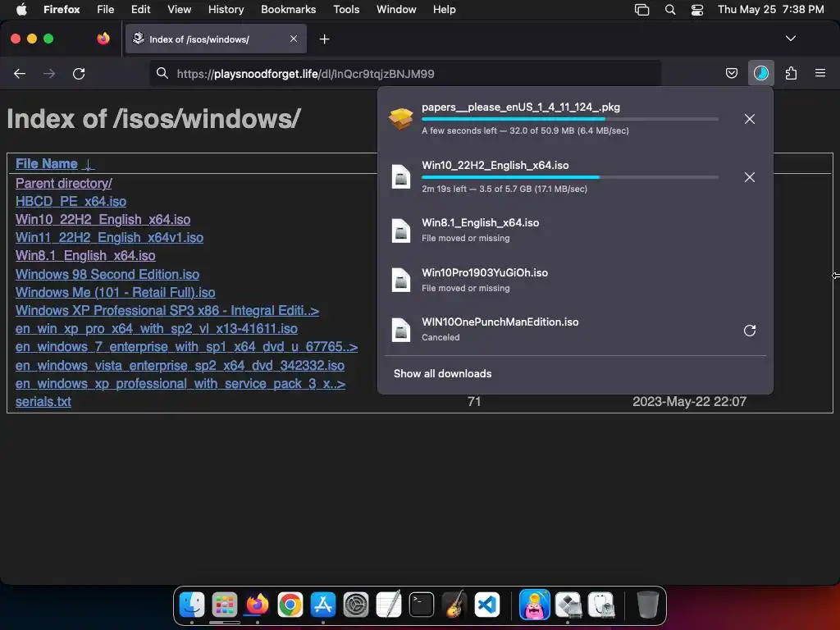Open GarageBand from the Dock
The image size is (840, 630).
454,605
